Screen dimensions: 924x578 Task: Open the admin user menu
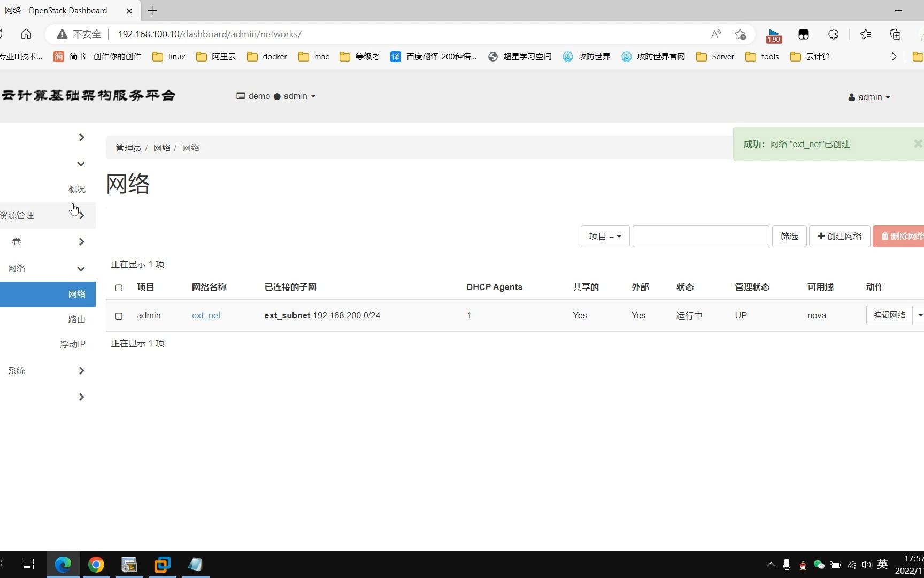pyautogui.click(x=869, y=97)
